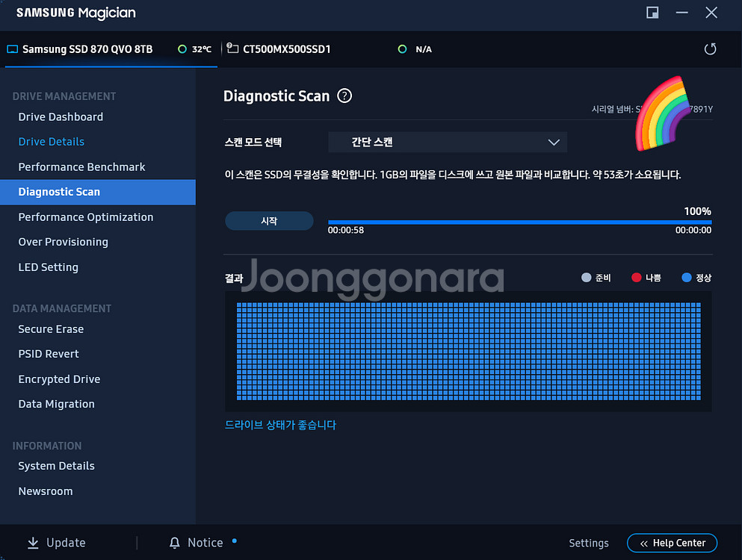742x560 pixels.
Task: Click the blue Notice notification dot
Action: (x=234, y=541)
